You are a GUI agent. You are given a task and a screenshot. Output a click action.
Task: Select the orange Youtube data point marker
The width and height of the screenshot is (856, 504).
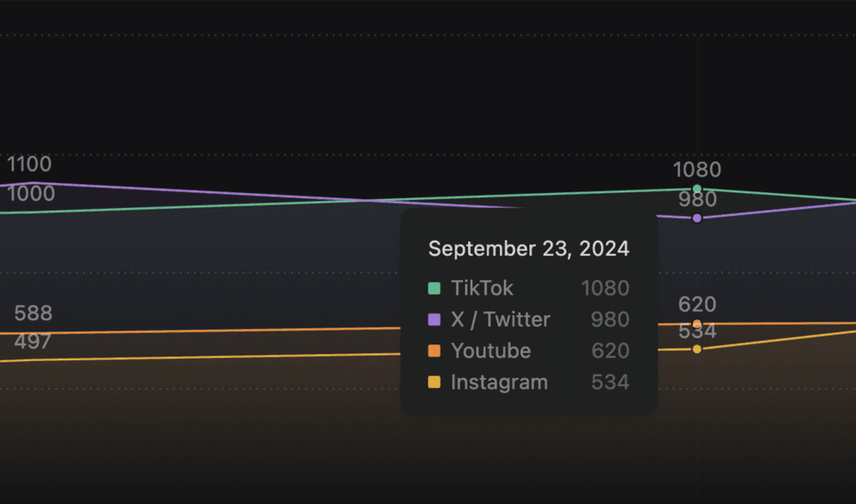[x=697, y=323]
